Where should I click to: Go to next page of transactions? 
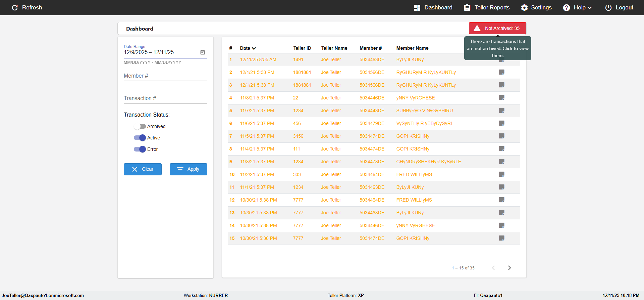[509, 268]
